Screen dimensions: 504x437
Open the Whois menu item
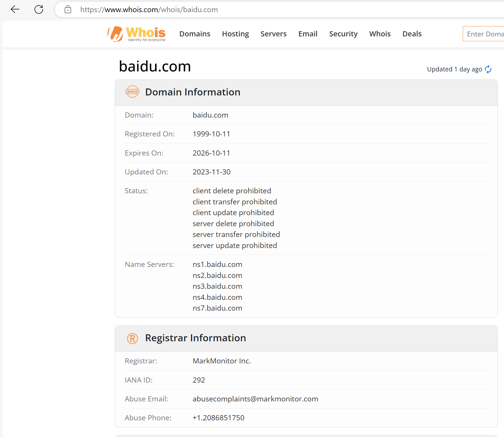pyautogui.click(x=380, y=34)
